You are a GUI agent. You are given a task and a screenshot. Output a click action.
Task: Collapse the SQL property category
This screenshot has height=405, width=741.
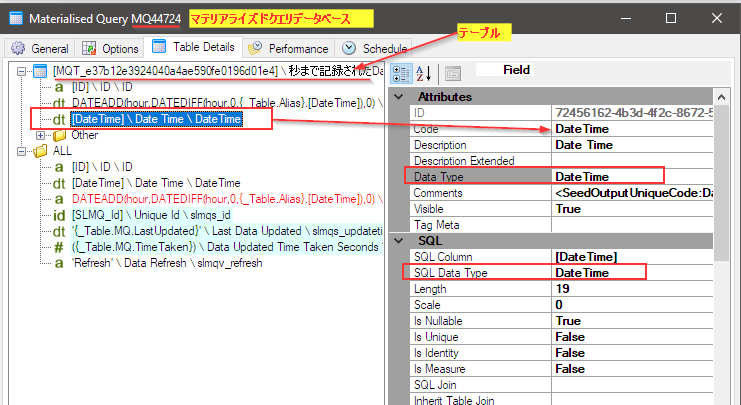(399, 241)
